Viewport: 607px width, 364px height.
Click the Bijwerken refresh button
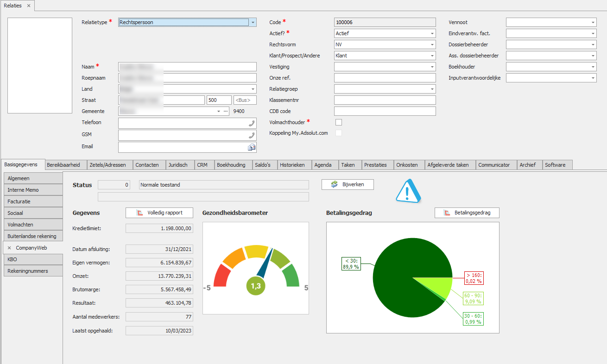[x=348, y=184]
